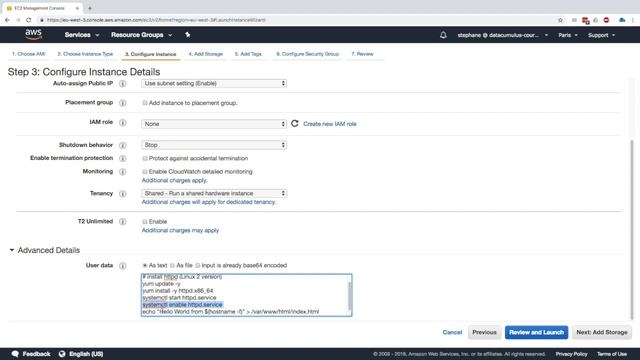Open Support menu

(601, 35)
